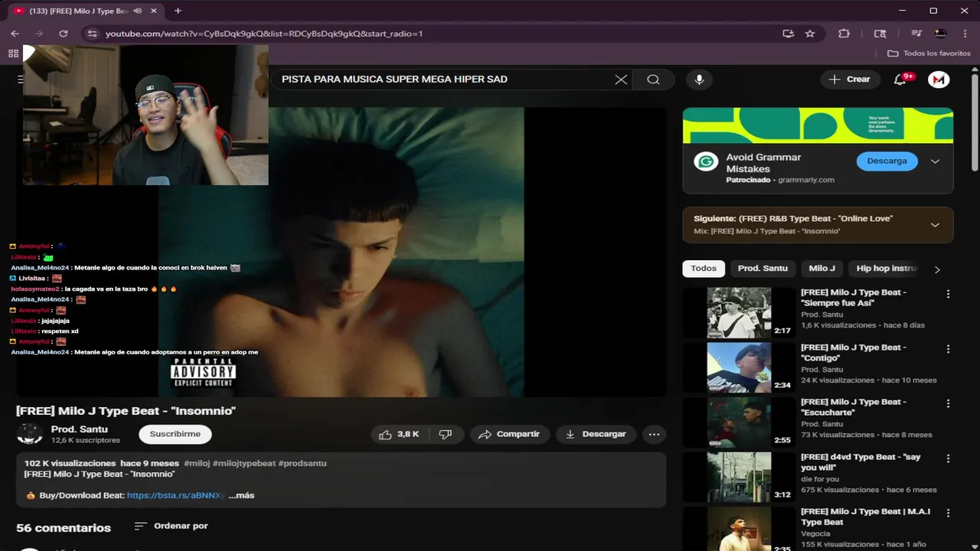This screenshot has width=980, height=551.
Task: Click the main video player area
Action: click(341, 252)
